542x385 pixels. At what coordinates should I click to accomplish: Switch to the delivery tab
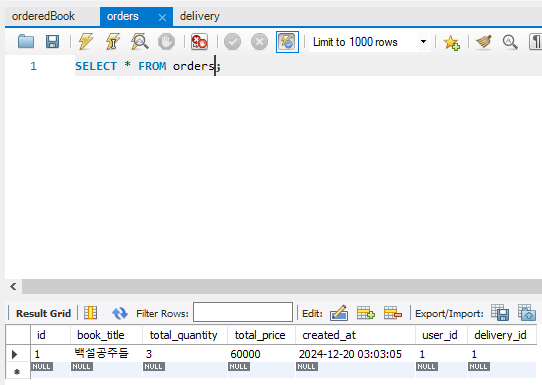click(x=200, y=16)
